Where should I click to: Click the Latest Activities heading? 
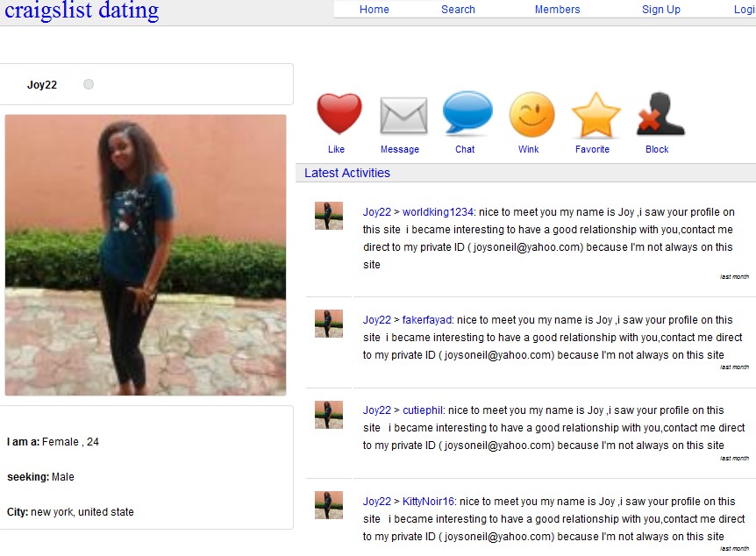point(347,173)
